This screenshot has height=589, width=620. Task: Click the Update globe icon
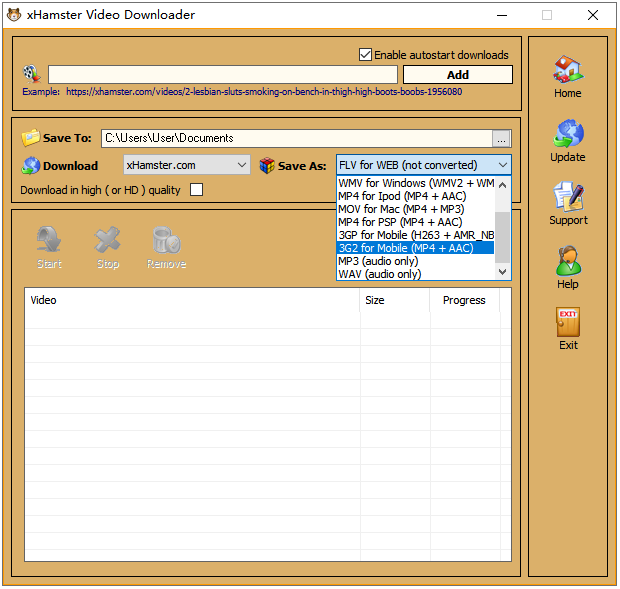click(x=568, y=133)
